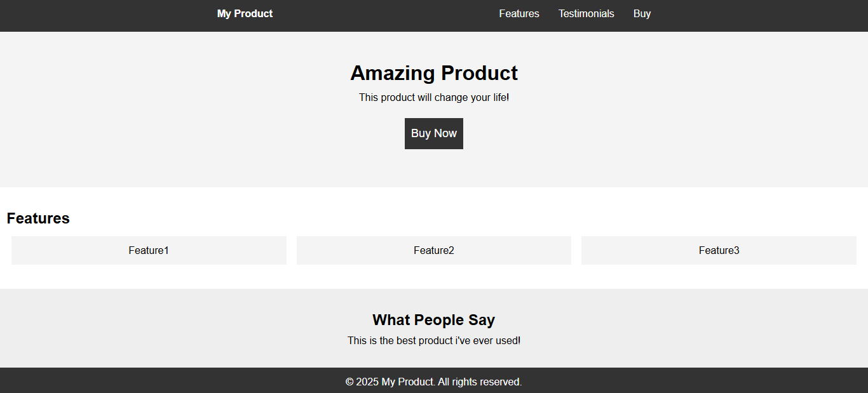Open the Features navigation link

click(x=519, y=14)
